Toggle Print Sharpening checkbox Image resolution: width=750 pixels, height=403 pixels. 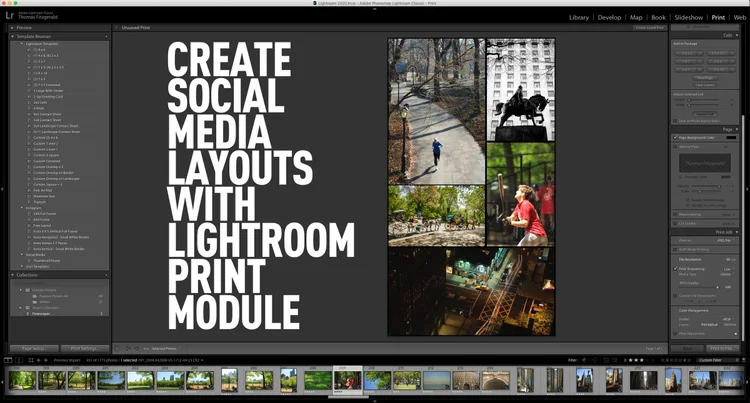click(x=675, y=269)
